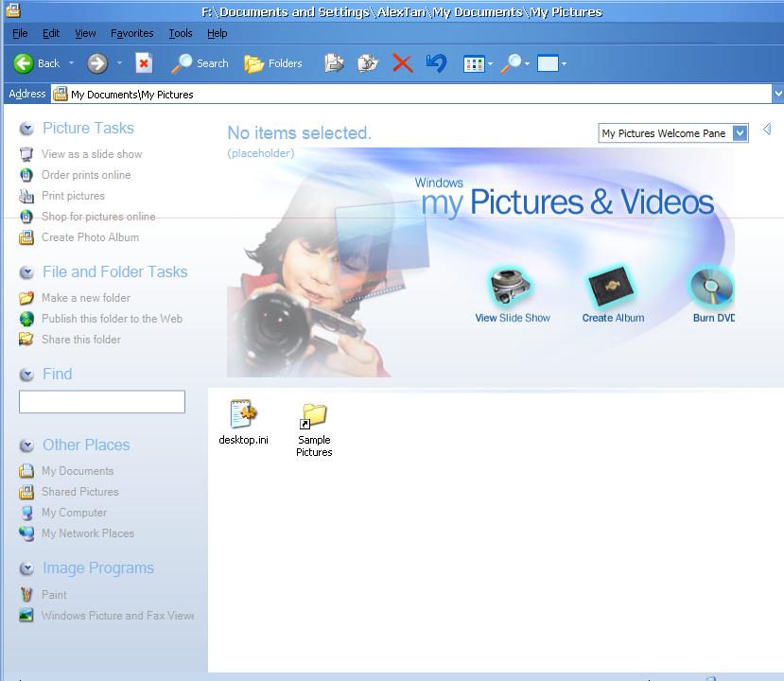
Task: Click the Views grid icon
Action: tap(474, 63)
